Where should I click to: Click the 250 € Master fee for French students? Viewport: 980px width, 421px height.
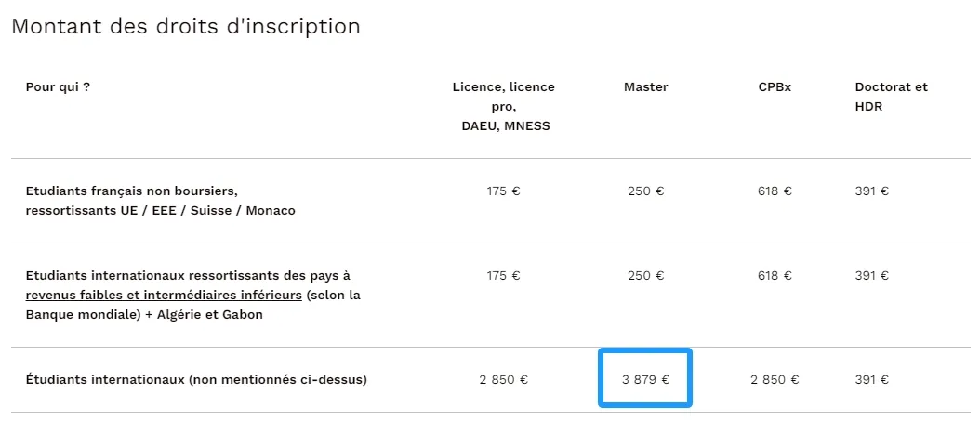pyautogui.click(x=645, y=191)
